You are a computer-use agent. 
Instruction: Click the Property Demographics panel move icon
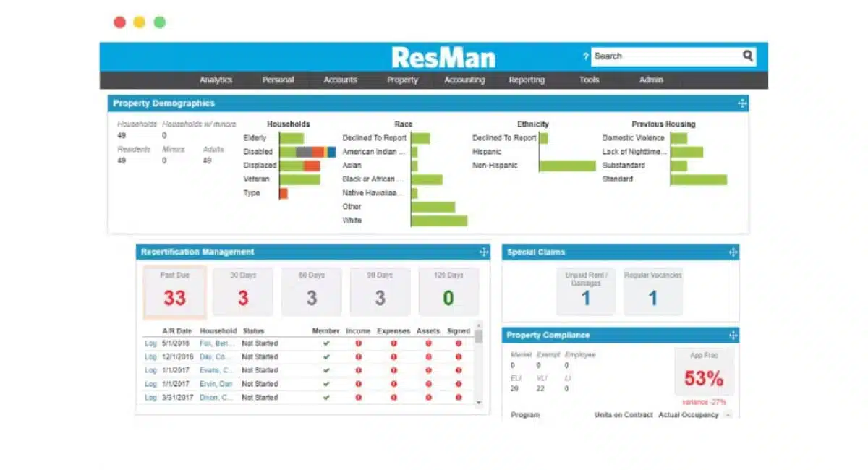tap(741, 103)
